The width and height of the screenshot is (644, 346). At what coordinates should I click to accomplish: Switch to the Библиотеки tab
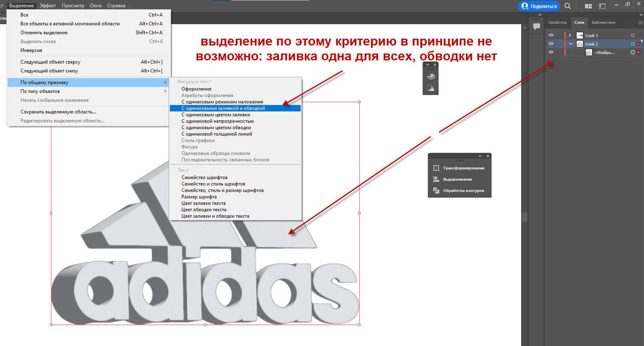pyautogui.click(x=603, y=22)
